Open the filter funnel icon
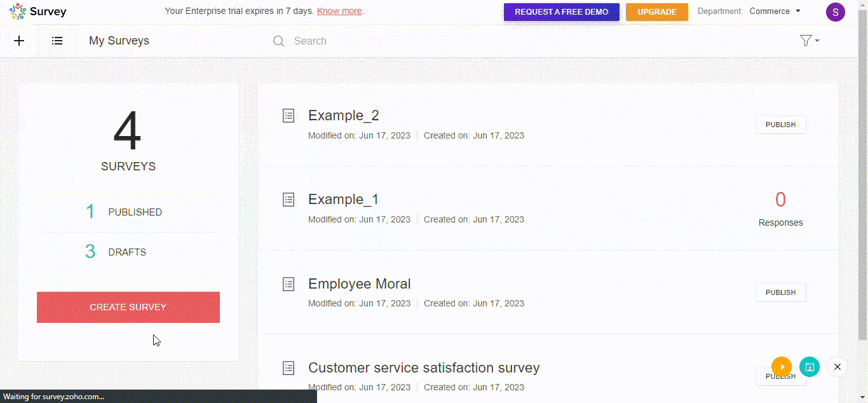This screenshot has width=868, height=403. click(804, 40)
